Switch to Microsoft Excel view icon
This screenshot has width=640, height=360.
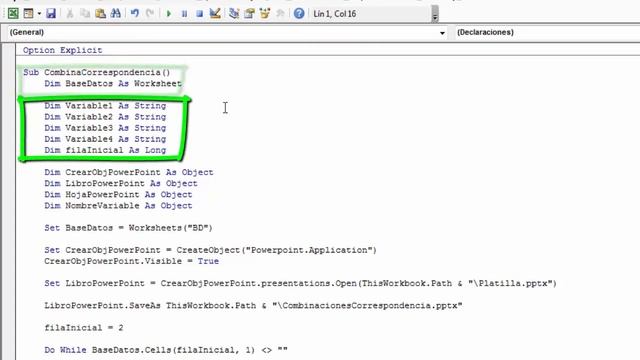click(13, 13)
